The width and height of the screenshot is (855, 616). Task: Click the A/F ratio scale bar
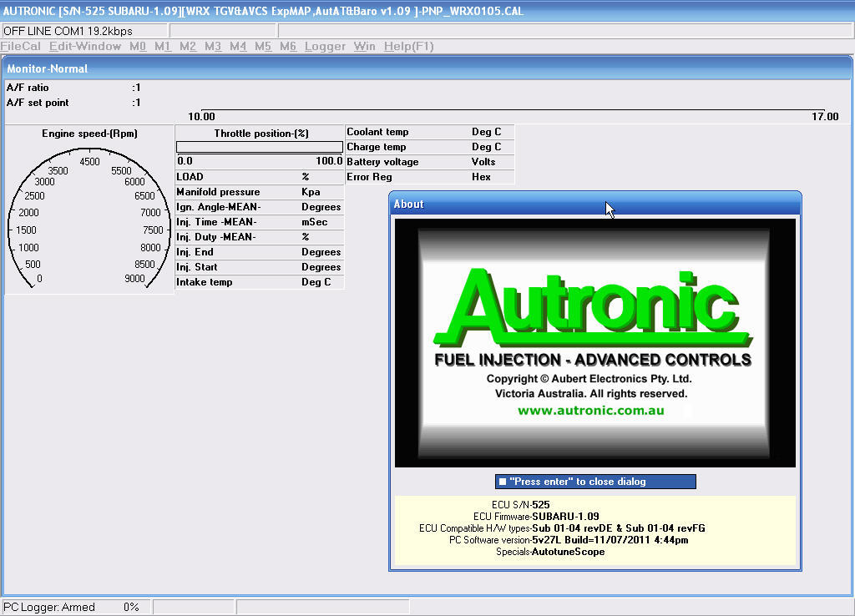(513, 109)
